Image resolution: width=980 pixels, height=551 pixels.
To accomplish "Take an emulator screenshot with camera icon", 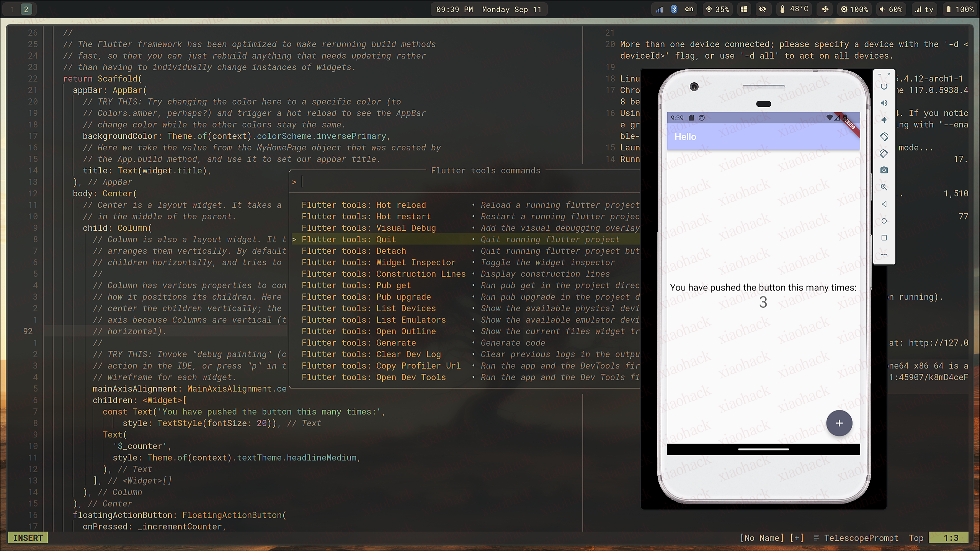I will [884, 170].
